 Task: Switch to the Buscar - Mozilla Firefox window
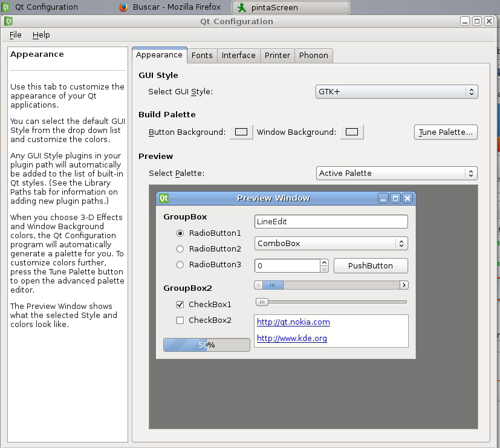click(x=170, y=7)
